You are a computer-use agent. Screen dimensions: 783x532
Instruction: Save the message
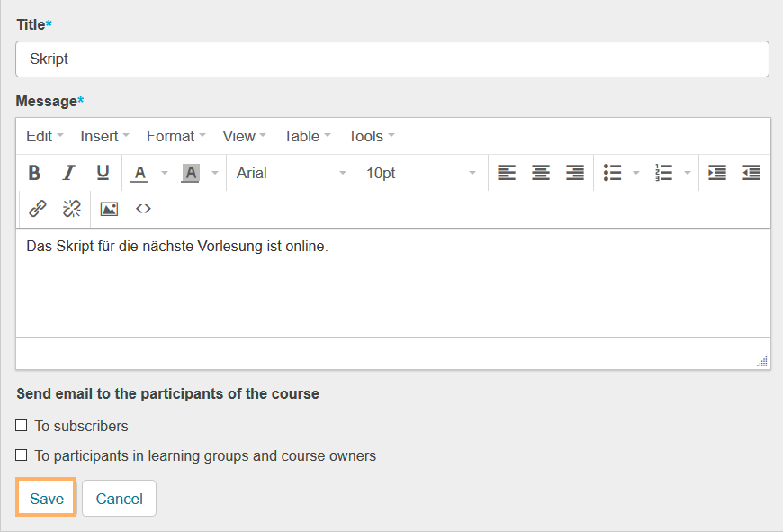(46, 499)
